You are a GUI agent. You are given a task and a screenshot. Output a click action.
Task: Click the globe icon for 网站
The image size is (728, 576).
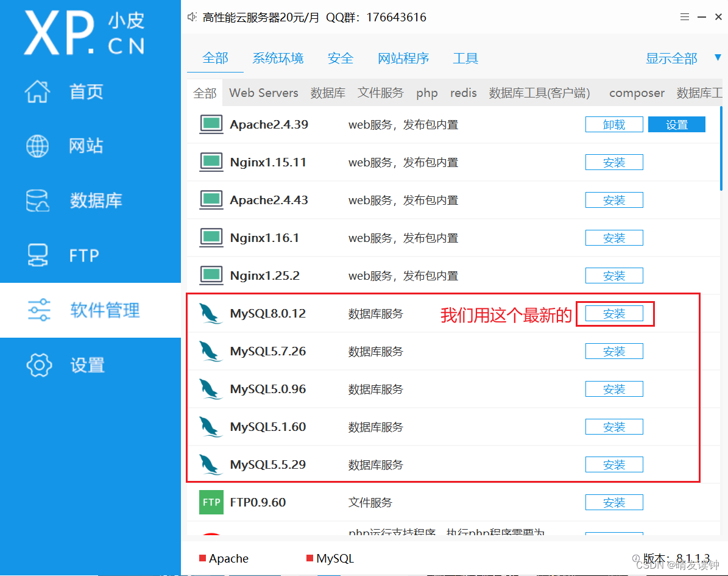(x=37, y=146)
